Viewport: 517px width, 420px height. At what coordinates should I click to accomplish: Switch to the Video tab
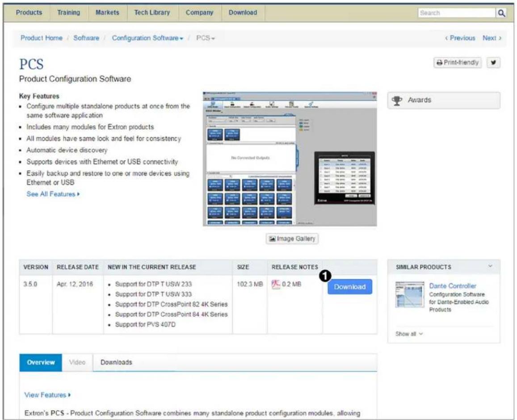[x=77, y=362]
